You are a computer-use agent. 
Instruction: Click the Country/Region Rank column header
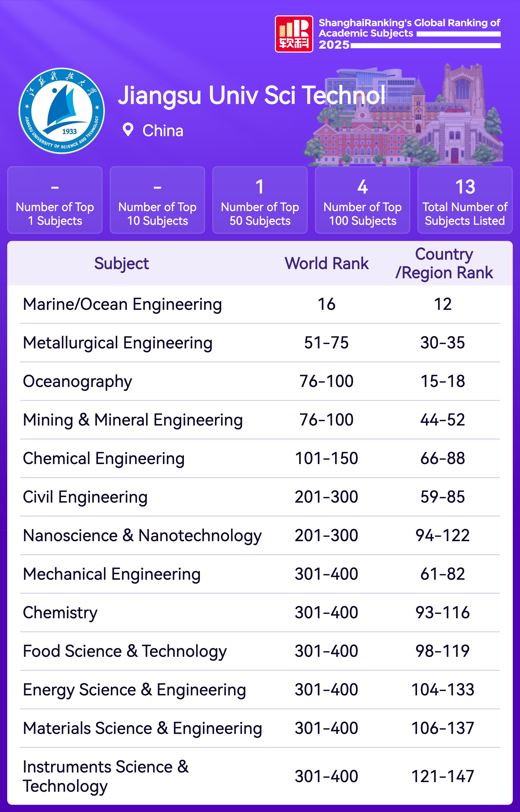point(444,264)
